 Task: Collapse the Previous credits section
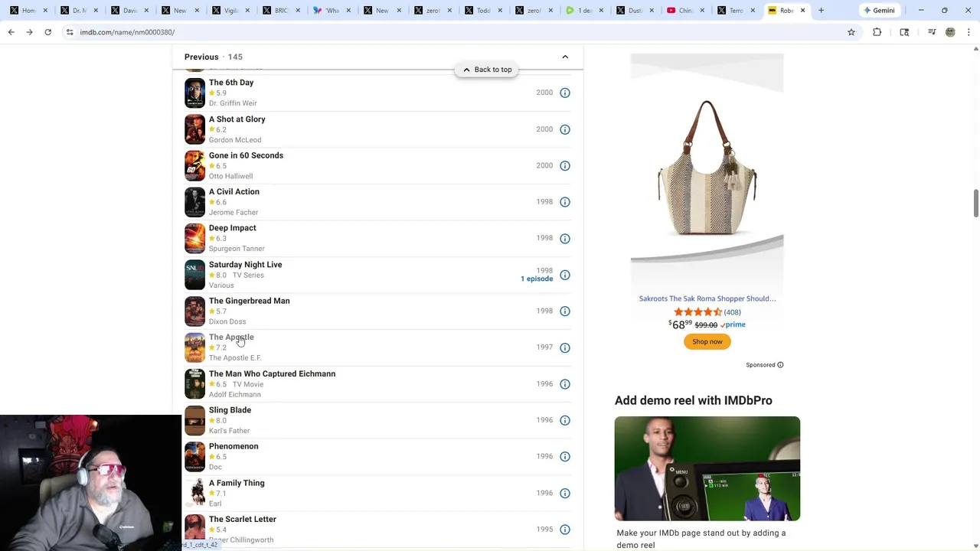[565, 57]
